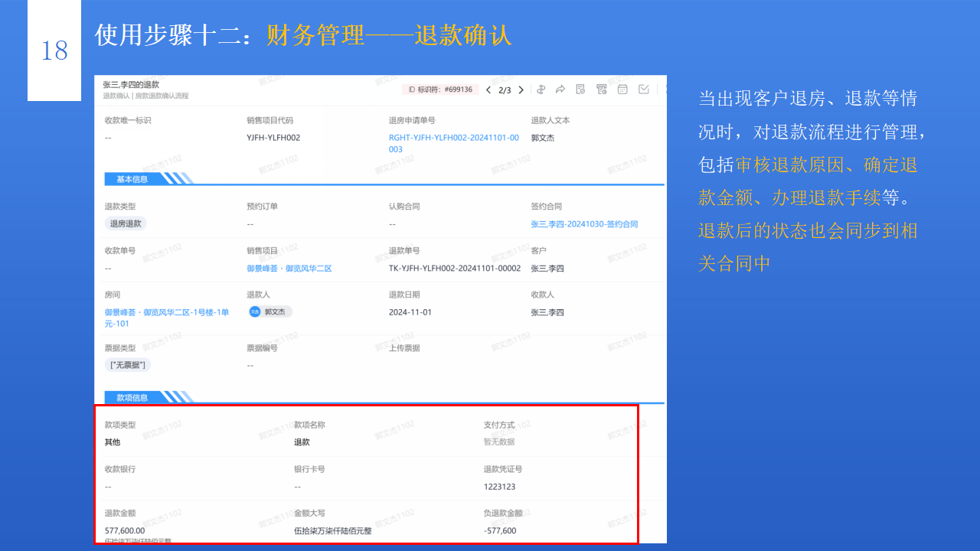
Task: Click the 2/3 page indicator
Action: pyautogui.click(x=505, y=90)
